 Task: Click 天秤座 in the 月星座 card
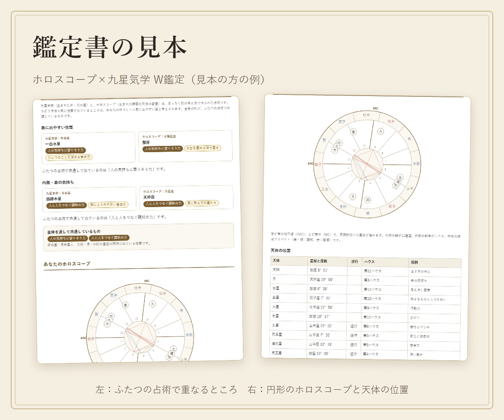pyautogui.click(x=149, y=197)
